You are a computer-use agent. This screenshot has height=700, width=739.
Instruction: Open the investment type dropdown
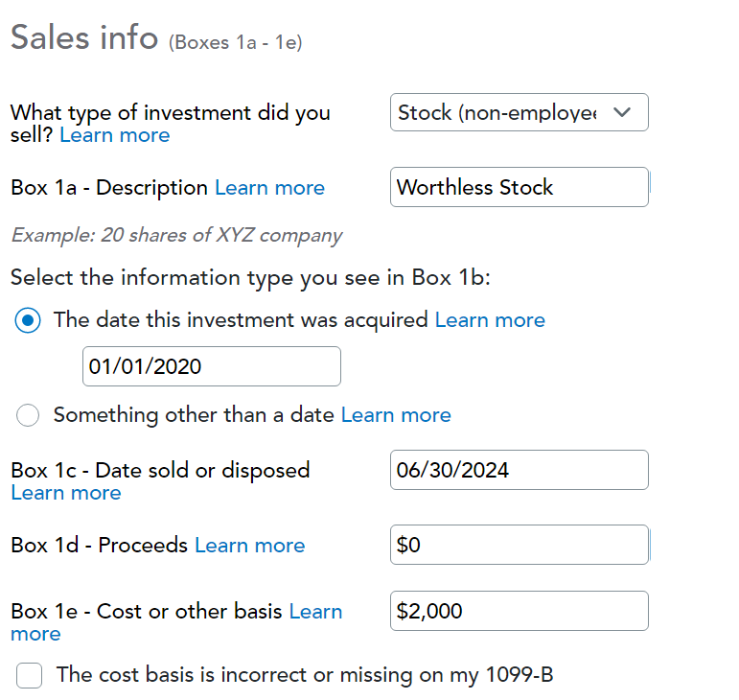pos(519,112)
